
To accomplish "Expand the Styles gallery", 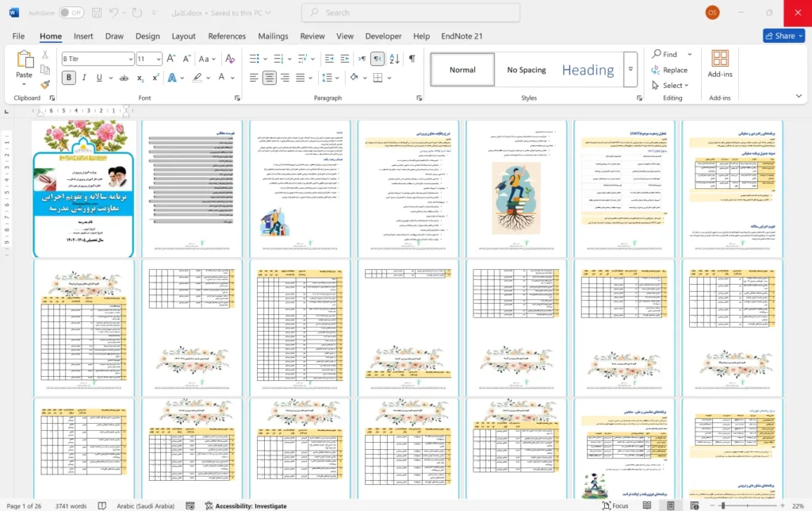I will click(x=630, y=69).
